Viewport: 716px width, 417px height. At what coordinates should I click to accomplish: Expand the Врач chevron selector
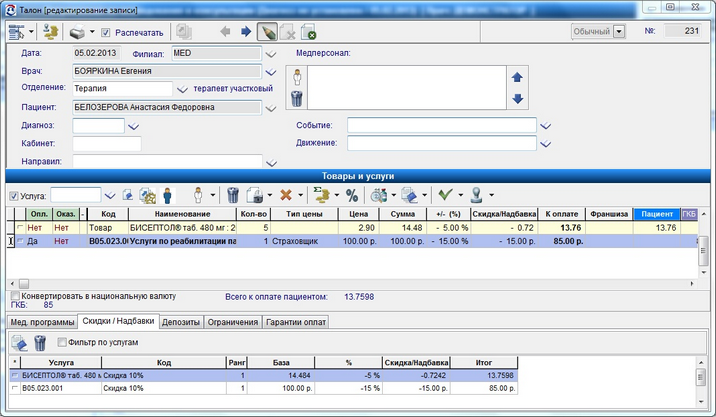271,72
